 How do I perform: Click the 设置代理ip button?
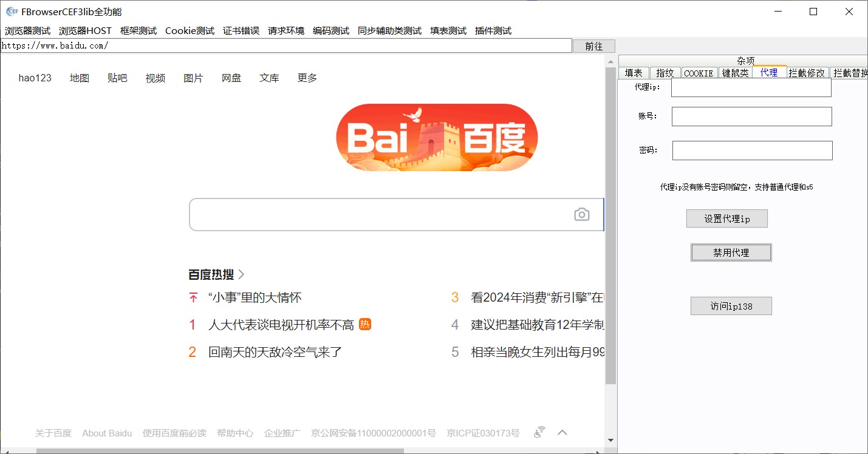(x=727, y=219)
